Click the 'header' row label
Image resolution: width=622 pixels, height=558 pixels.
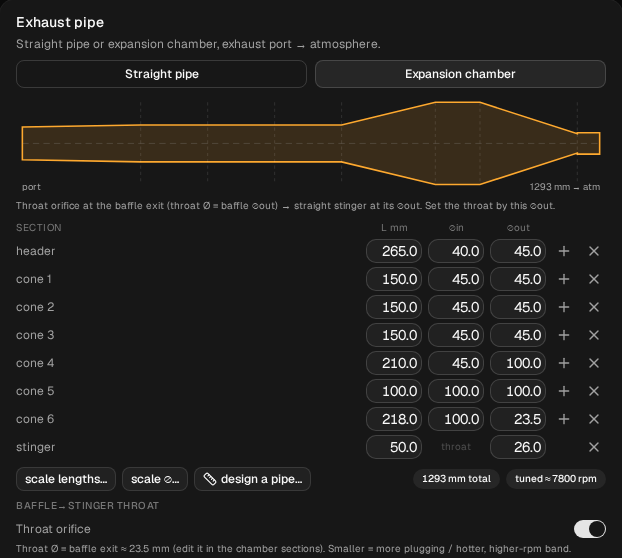tap(35, 251)
